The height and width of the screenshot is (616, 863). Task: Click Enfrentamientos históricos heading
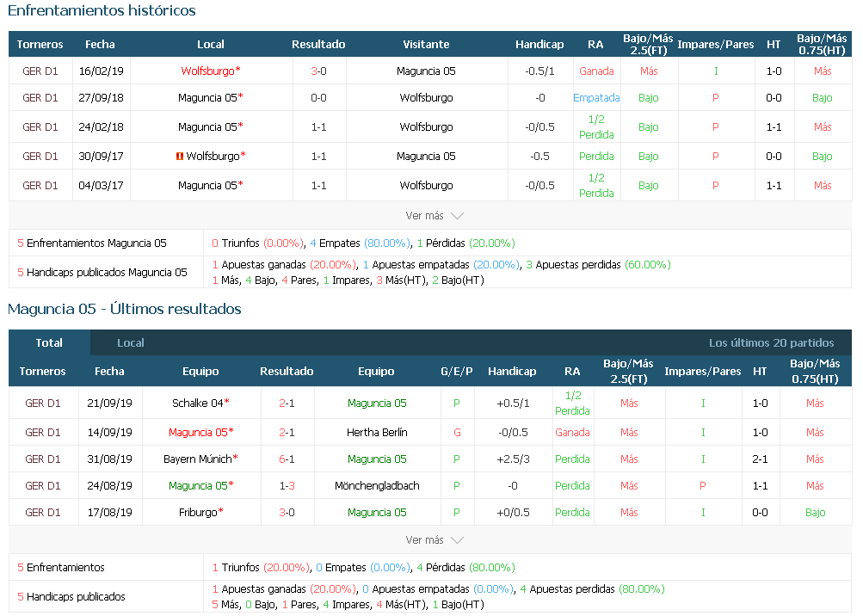click(x=102, y=10)
